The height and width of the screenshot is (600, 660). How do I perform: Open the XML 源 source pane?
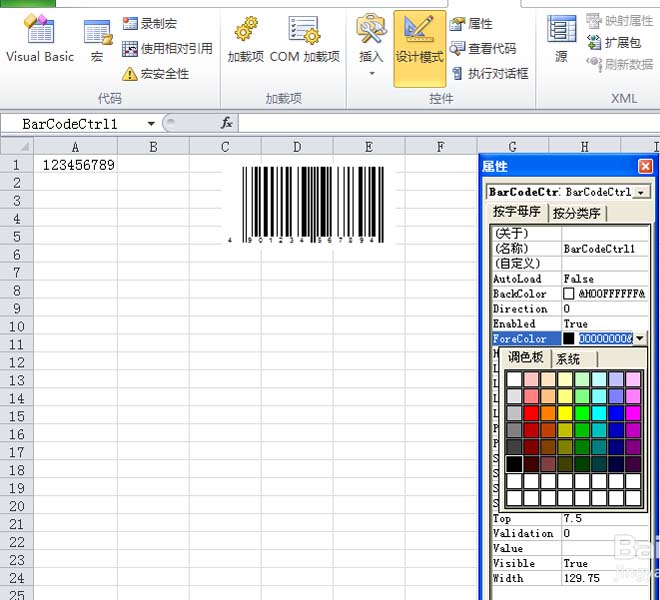point(561,39)
